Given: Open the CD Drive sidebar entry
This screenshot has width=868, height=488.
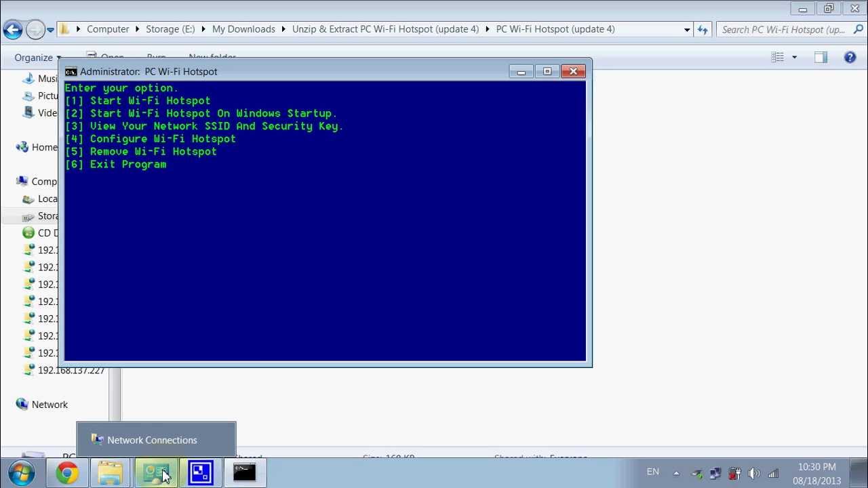Looking at the screenshot, I should 40,232.
